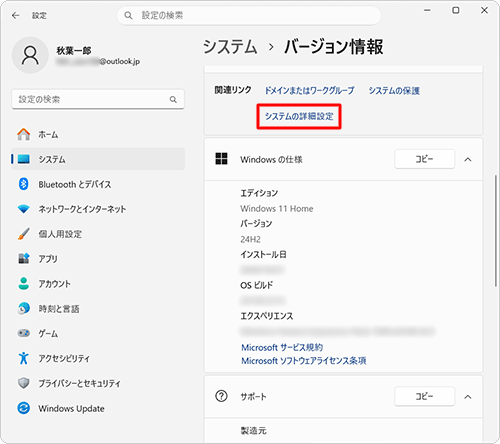Click the Bluetooth icon in sidebar

[24, 184]
